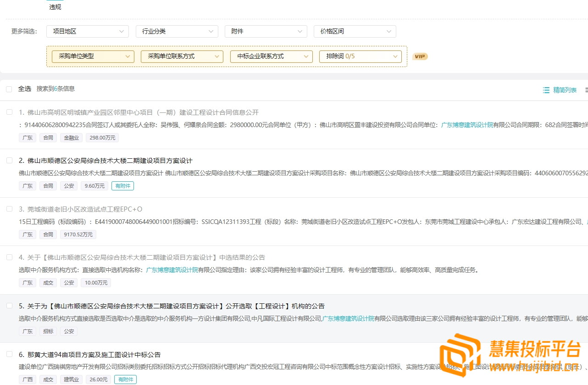This screenshot has width=588, height=385.
Task: Click the 广西 tag in result 6
Action: (x=28, y=379)
